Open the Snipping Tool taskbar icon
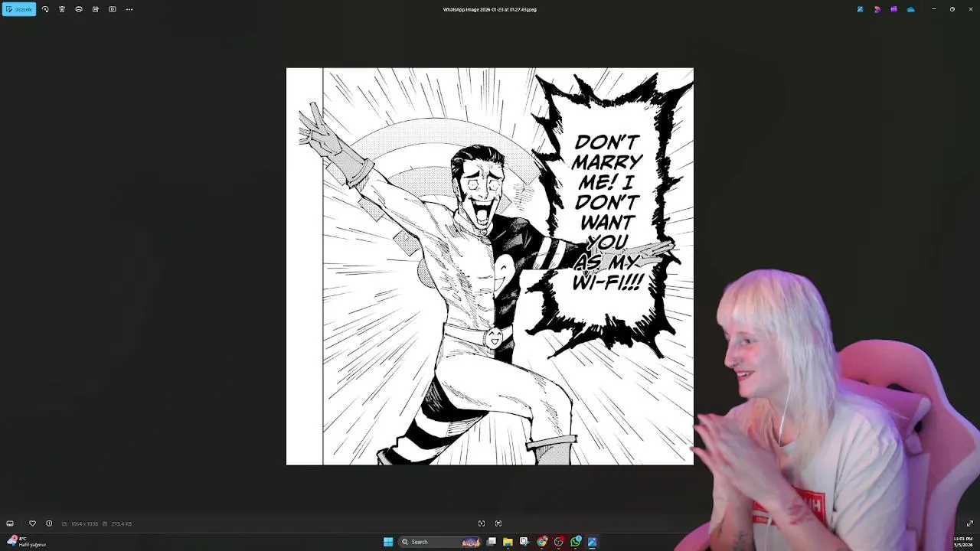 [524, 542]
